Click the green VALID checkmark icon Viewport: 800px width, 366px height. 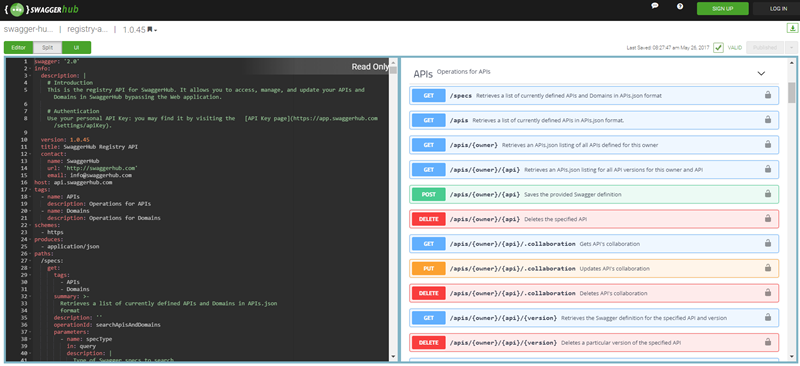pyautogui.click(x=718, y=47)
